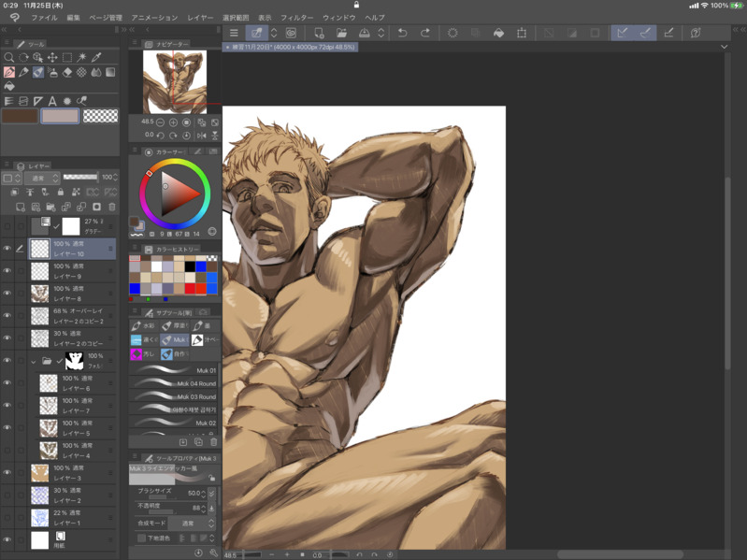Screen dimensions: 747x560
Task: Select the Gradient tool
Action: pyautogui.click(x=110, y=72)
